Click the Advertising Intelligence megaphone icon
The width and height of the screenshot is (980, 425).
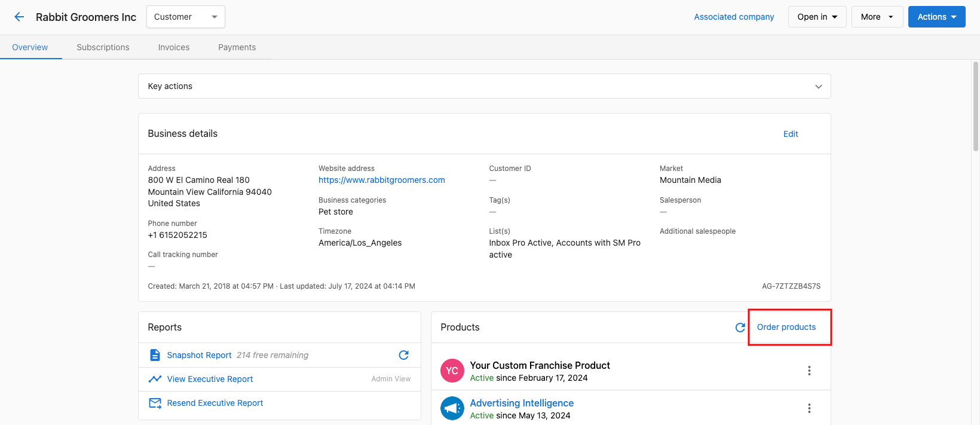click(452, 408)
